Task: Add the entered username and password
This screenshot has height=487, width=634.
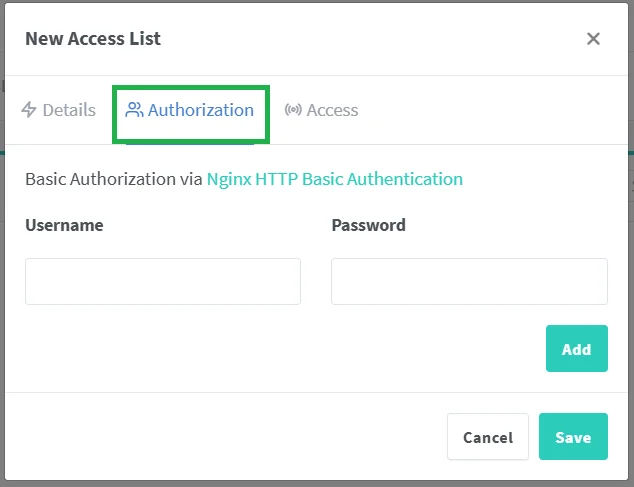Action: click(577, 348)
